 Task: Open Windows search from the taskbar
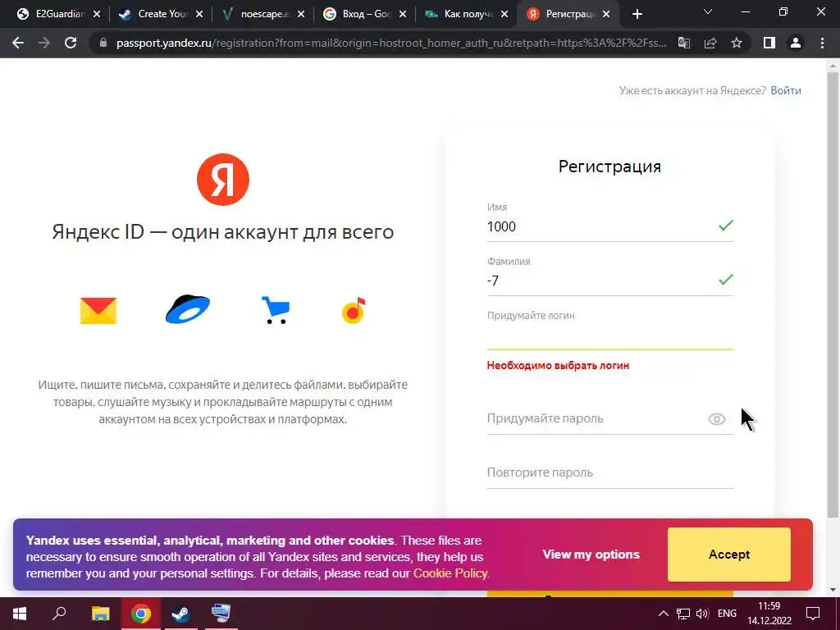pos(59,614)
